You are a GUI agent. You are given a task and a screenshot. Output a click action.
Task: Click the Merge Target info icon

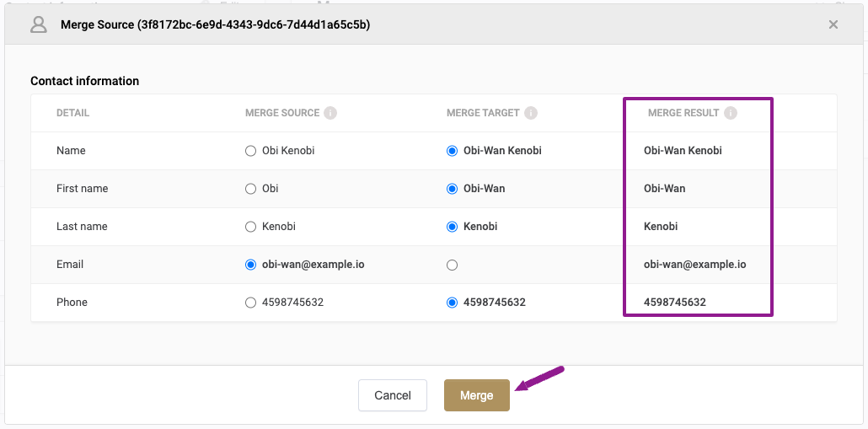[x=531, y=113]
